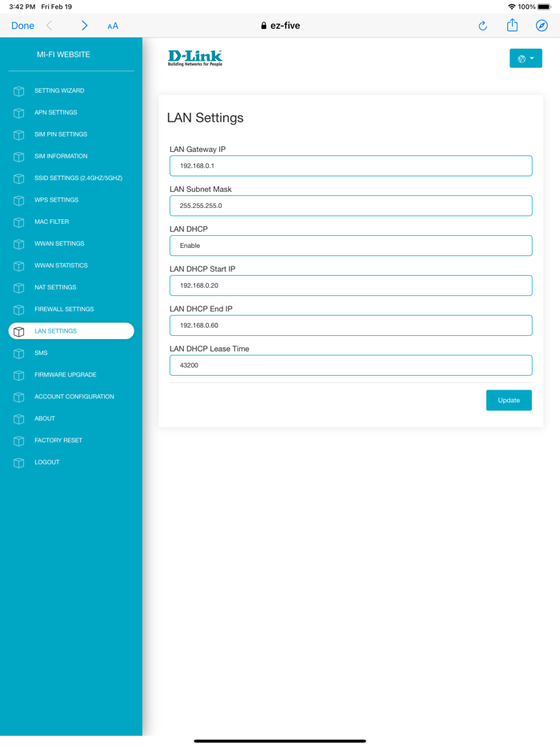Click the LAN DHCP Start IP field

pos(350,286)
